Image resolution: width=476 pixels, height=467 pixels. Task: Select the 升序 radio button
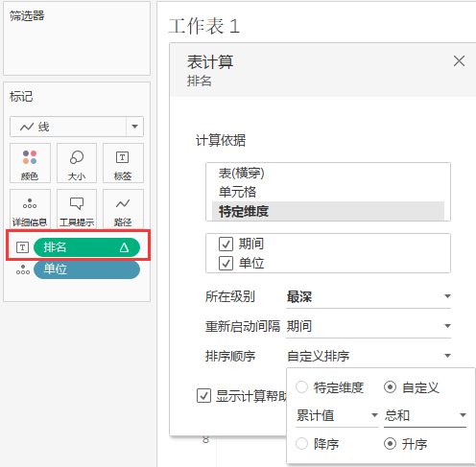pyautogui.click(x=390, y=444)
